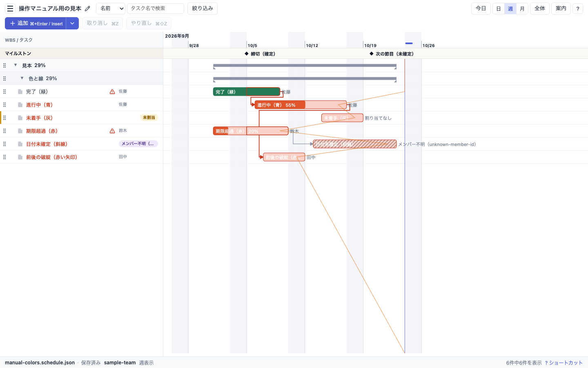Select the 未着手（灰）task row
This screenshot has width=588, height=368.
(82, 118)
